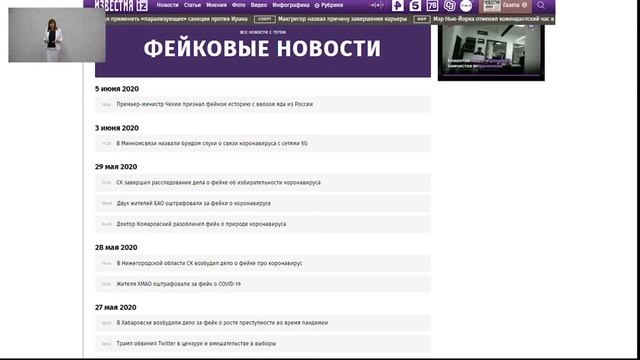The height and width of the screenshot is (360, 640).
Task: Click the 'Все новости с тегом' label
Action: click(x=263, y=32)
